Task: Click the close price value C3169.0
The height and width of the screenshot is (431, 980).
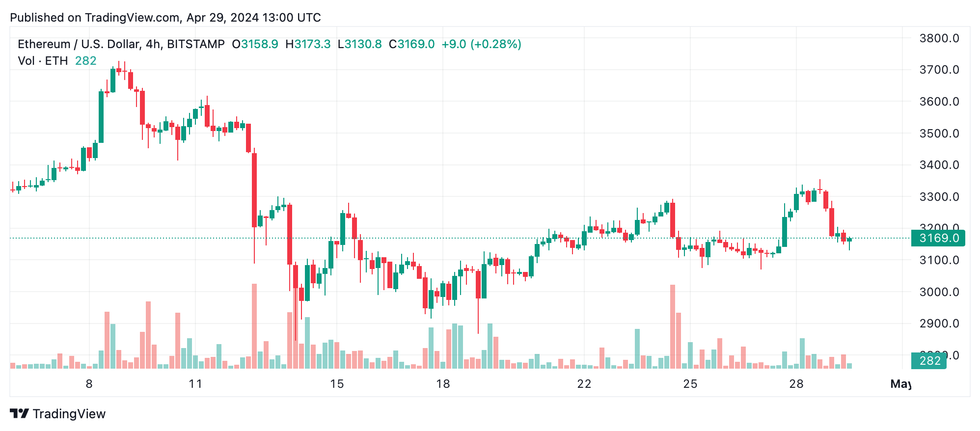Action: 411,44
